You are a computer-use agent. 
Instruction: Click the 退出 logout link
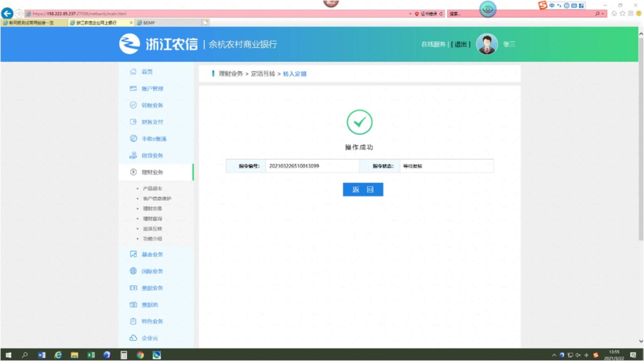coord(460,44)
